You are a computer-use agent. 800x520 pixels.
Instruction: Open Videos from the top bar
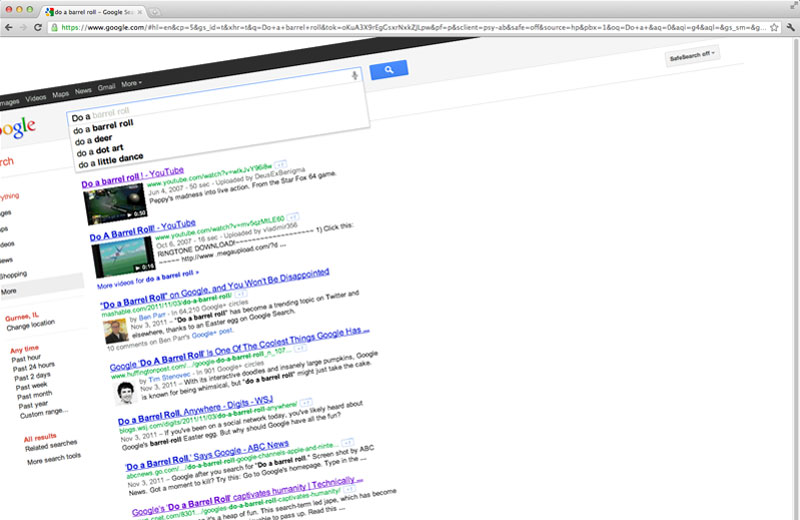[x=36, y=98]
